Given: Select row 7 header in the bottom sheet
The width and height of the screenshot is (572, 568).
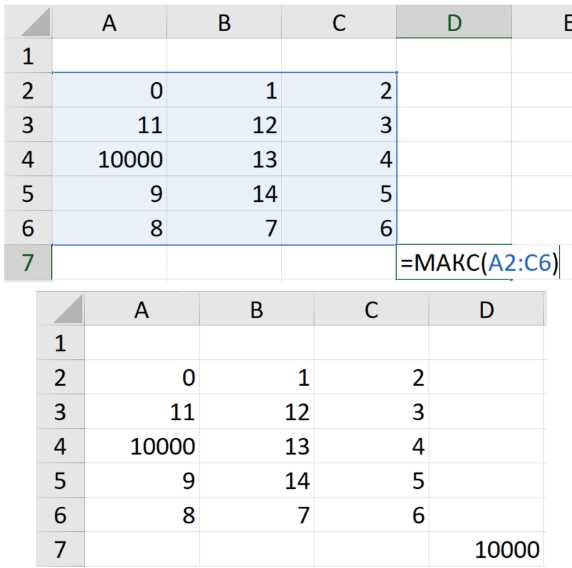Looking at the screenshot, I should [61, 549].
